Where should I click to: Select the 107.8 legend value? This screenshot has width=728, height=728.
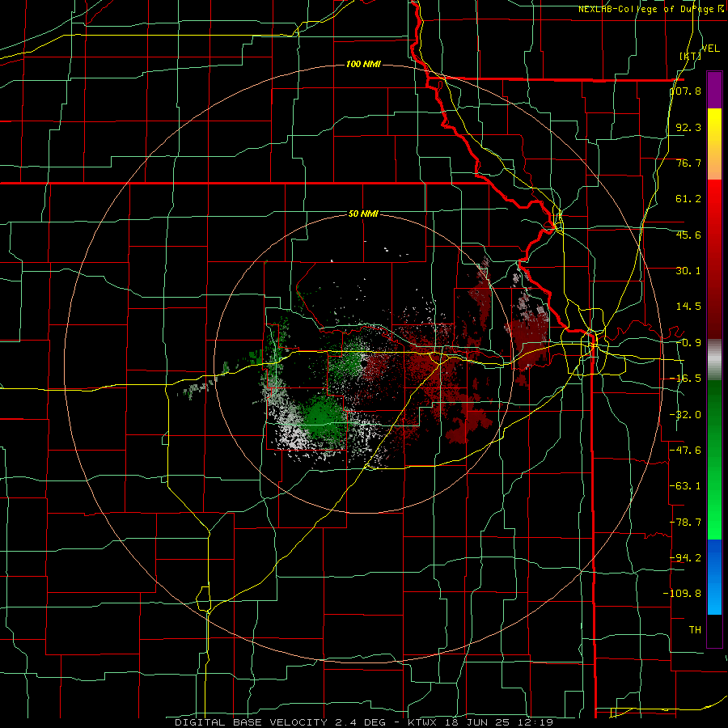coord(685,91)
